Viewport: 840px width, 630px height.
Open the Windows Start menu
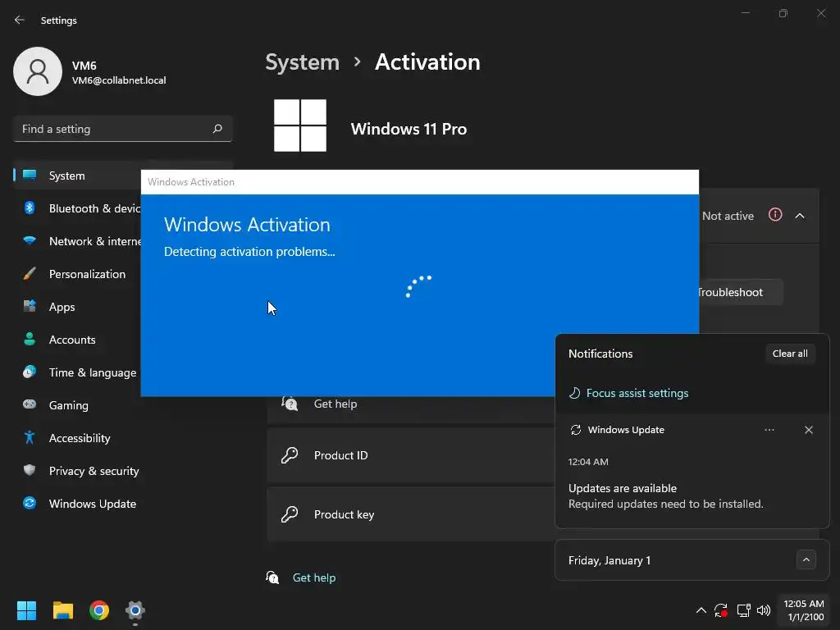26,610
